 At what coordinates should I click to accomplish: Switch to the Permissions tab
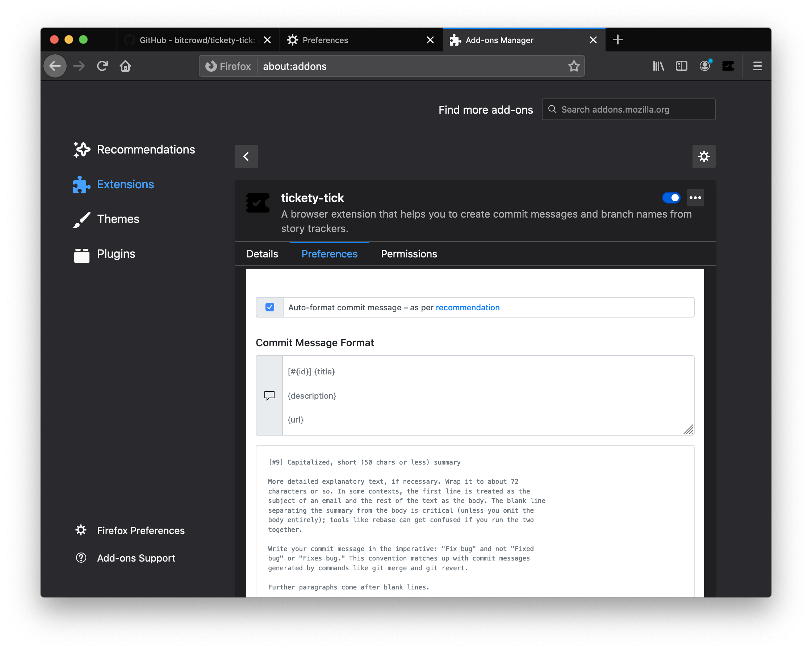[409, 254]
